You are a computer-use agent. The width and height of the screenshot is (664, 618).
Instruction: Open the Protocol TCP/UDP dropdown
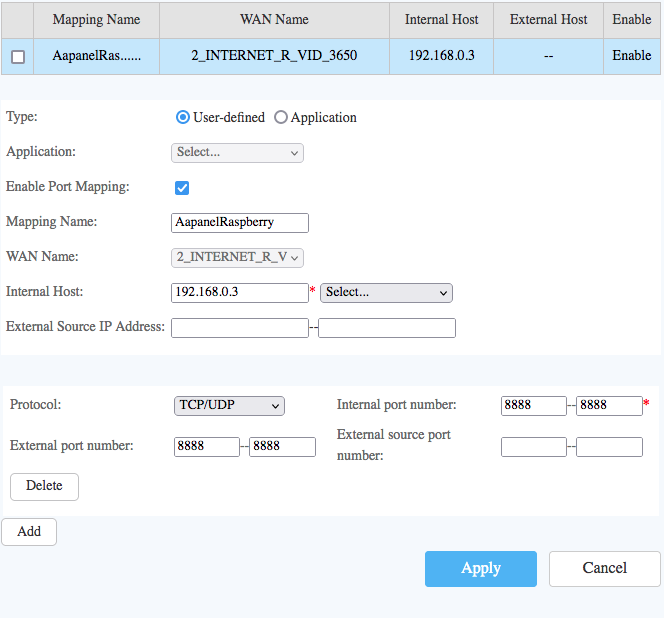pyautogui.click(x=229, y=405)
